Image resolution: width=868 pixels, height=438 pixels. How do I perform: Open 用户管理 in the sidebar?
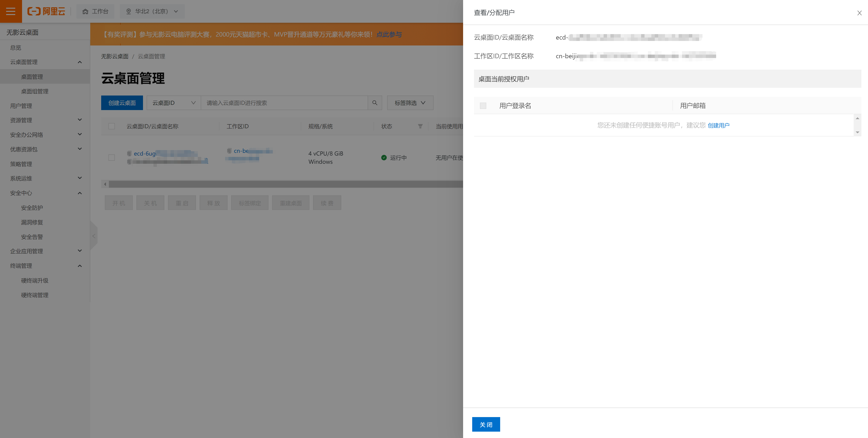[21, 106]
